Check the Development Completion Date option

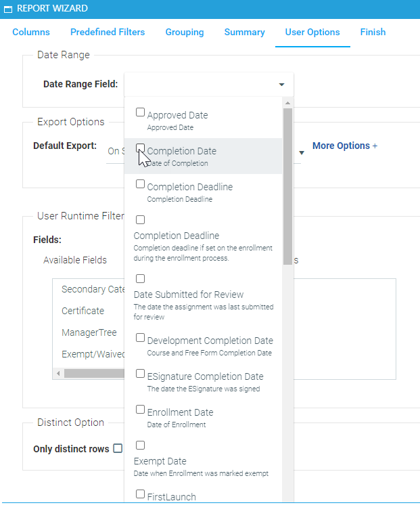click(140, 338)
